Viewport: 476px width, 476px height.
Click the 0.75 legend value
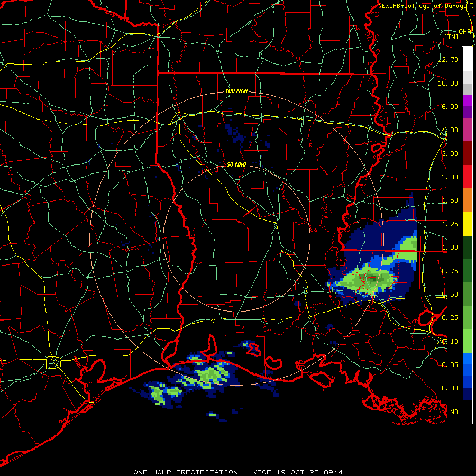click(450, 271)
